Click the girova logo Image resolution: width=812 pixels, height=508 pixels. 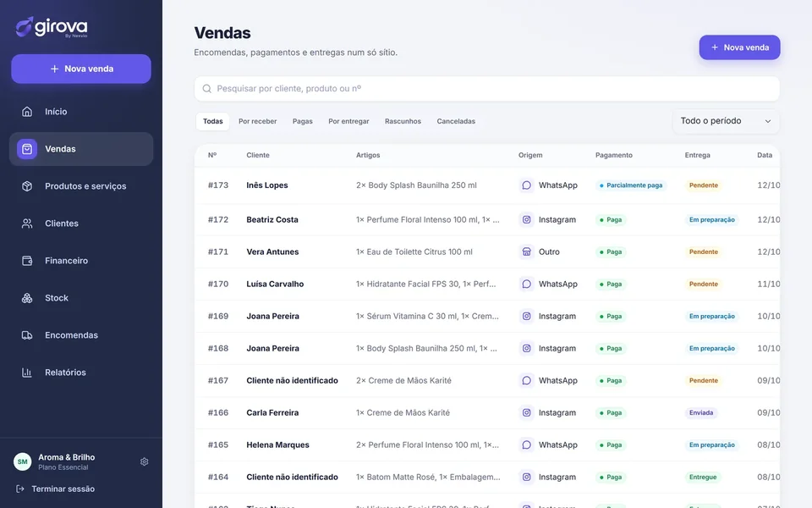click(52, 27)
